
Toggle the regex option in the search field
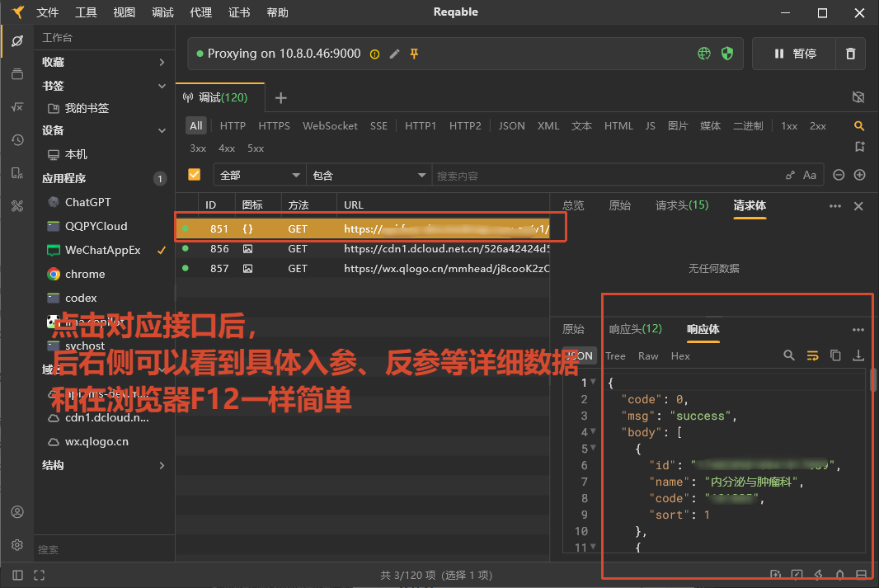pos(790,176)
